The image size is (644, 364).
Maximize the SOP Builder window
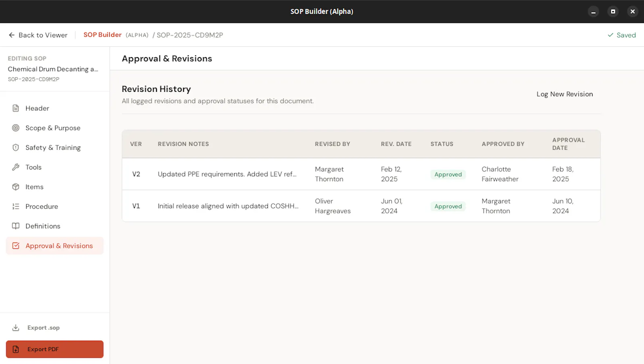(613, 12)
